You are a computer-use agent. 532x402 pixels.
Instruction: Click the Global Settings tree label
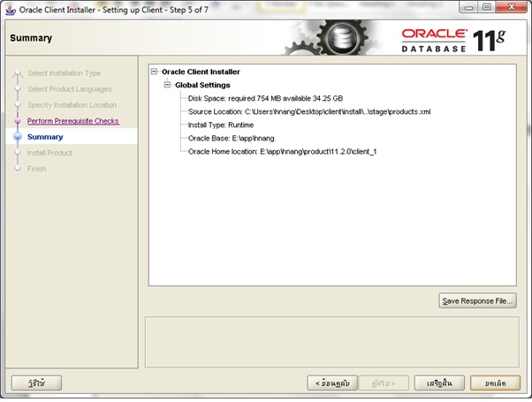pos(202,85)
